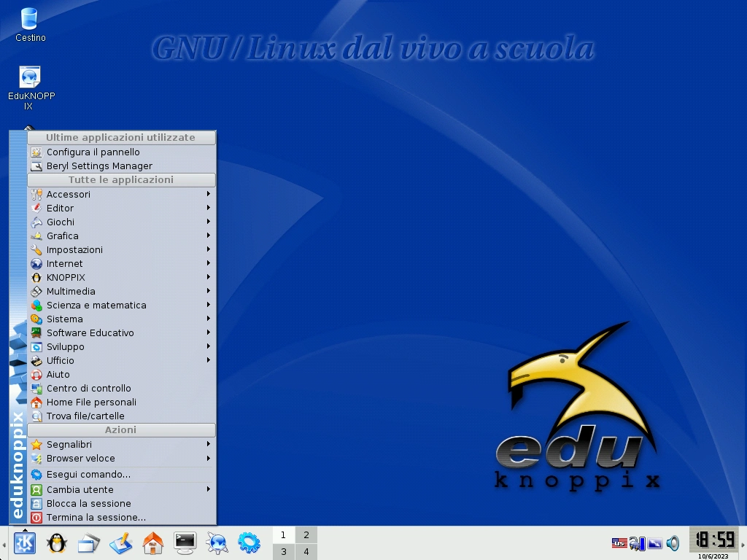747x560 pixels.
Task: Click Esegui comando in the Azioni section
Action: click(88, 475)
